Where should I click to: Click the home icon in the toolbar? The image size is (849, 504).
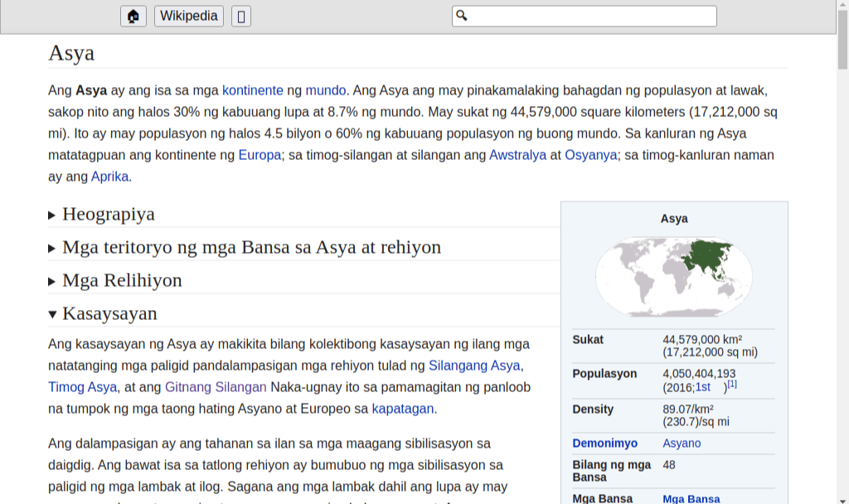[x=133, y=16]
